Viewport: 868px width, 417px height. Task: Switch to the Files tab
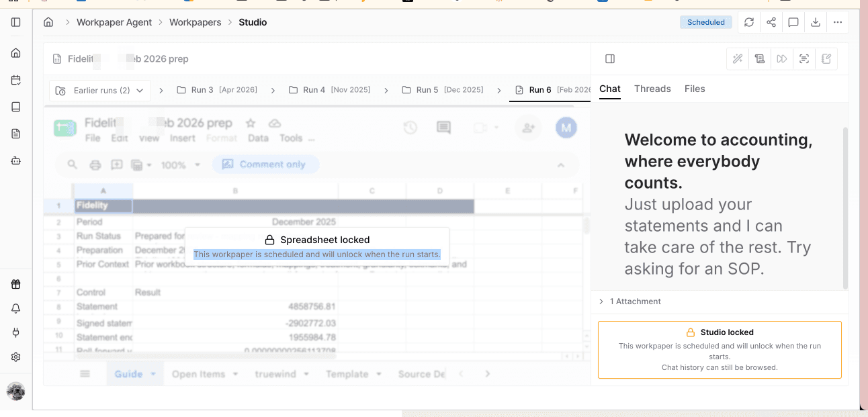(695, 89)
